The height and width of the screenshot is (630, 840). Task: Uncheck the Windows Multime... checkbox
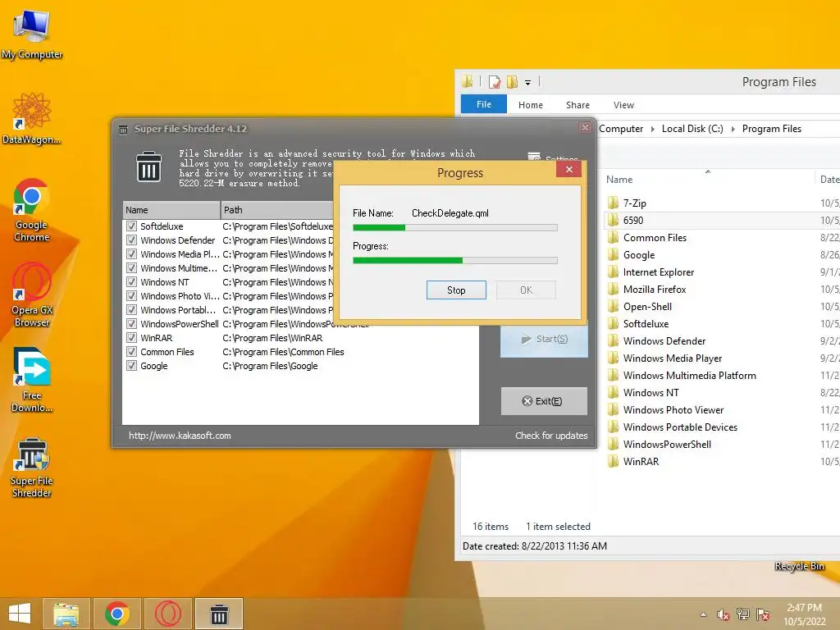pos(131,268)
